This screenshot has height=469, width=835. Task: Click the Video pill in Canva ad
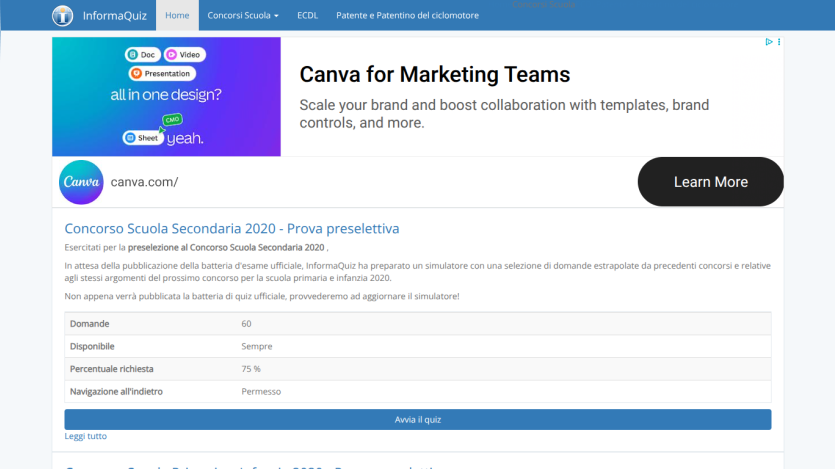click(x=184, y=54)
